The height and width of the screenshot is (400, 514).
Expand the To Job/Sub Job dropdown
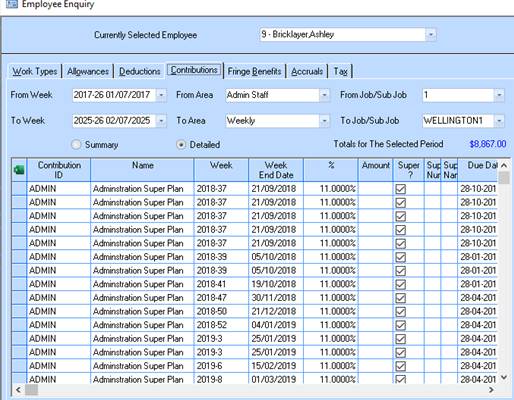[x=499, y=121]
